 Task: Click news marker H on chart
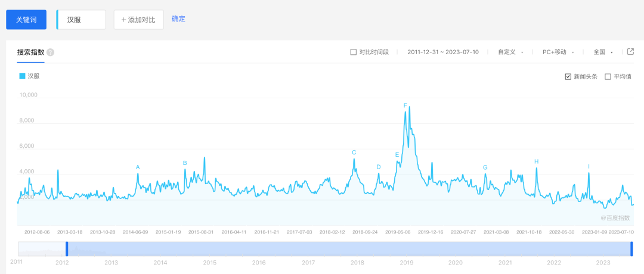(x=537, y=161)
